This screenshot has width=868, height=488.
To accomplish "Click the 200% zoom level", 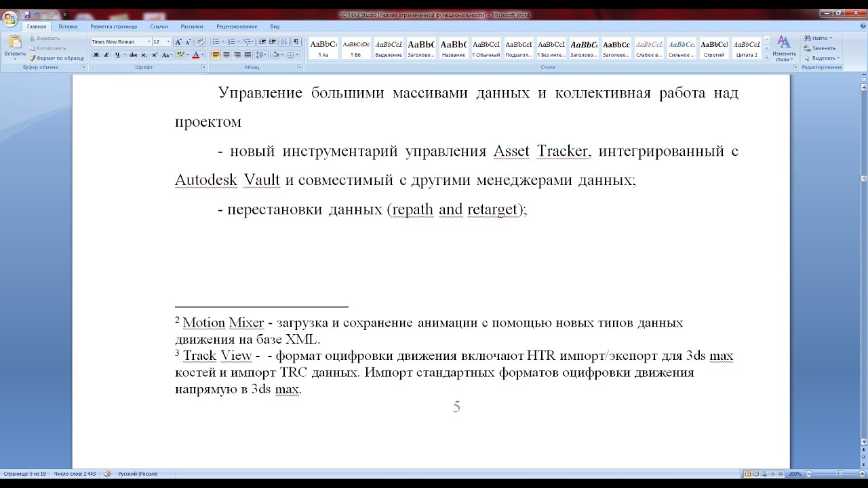I will point(795,474).
